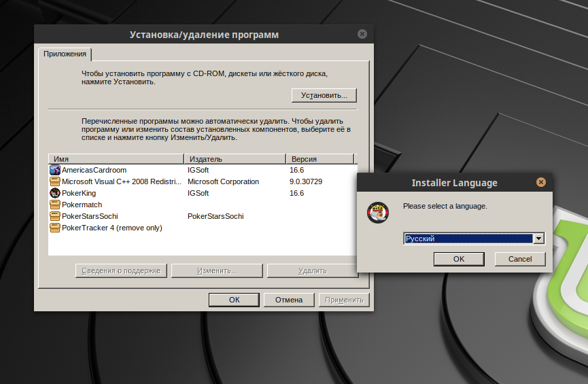This screenshot has height=384, width=588.
Task: Click the PokerTracker 4 package icon
Action: click(55, 228)
